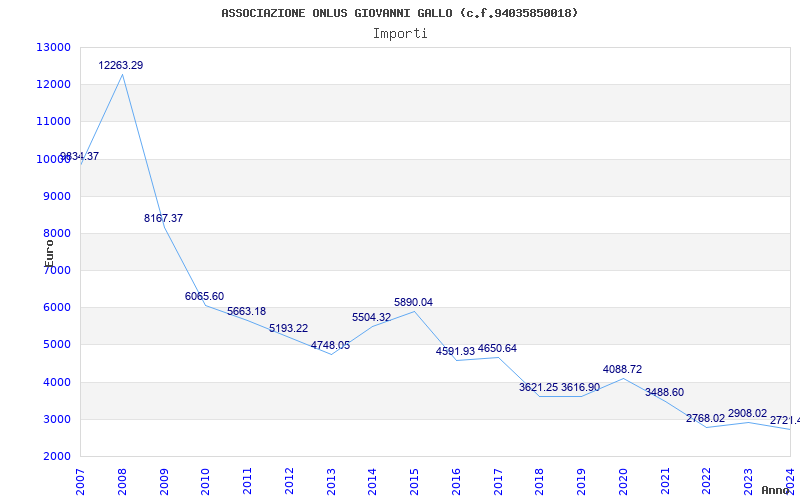The image size is (800, 500).
Task: Select the 2023 x-axis year label
Action: click(x=748, y=481)
